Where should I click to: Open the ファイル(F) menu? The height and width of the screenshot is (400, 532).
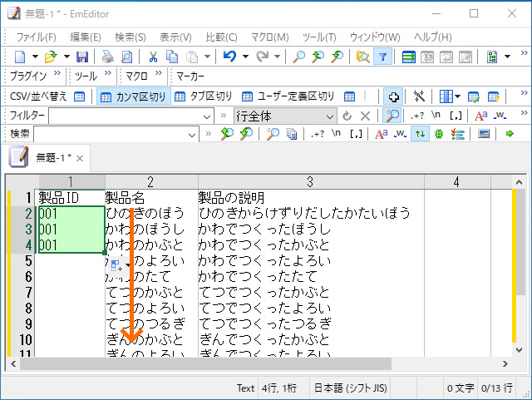click(36, 37)
